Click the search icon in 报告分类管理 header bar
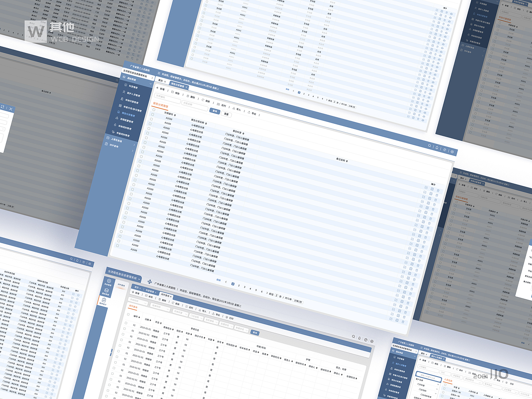The height and width of the screenshot is (399, 532). pos(430,145)
